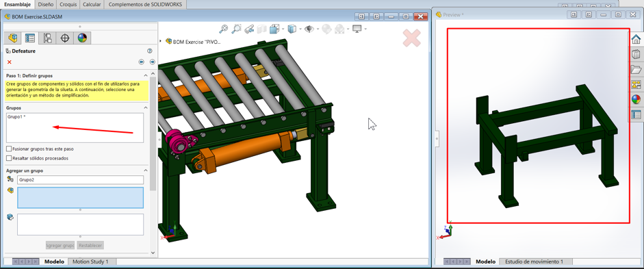Screen dimensions: 644x269
Task: Go to next Defeature step arrow
Action: pos(153,62)
